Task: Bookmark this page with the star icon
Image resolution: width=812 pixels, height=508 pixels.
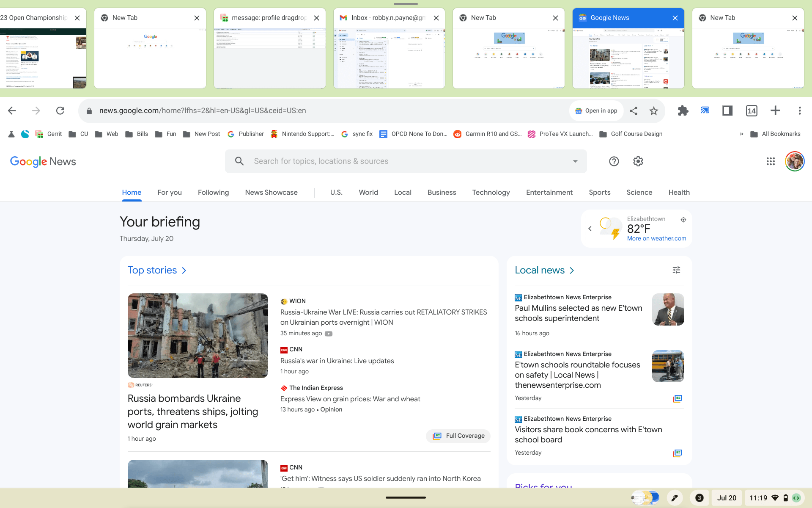Action: [653, 111]
